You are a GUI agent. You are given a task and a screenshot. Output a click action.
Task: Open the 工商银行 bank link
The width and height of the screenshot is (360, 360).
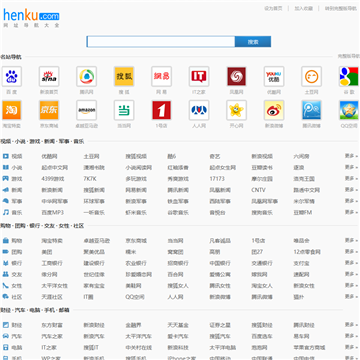(52, 263)
